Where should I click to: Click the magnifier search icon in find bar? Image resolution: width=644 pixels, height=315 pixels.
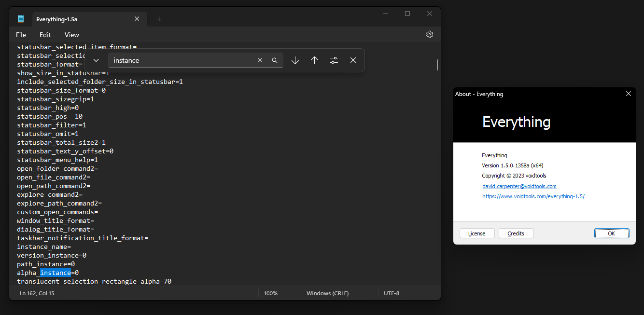click(275, 60)
